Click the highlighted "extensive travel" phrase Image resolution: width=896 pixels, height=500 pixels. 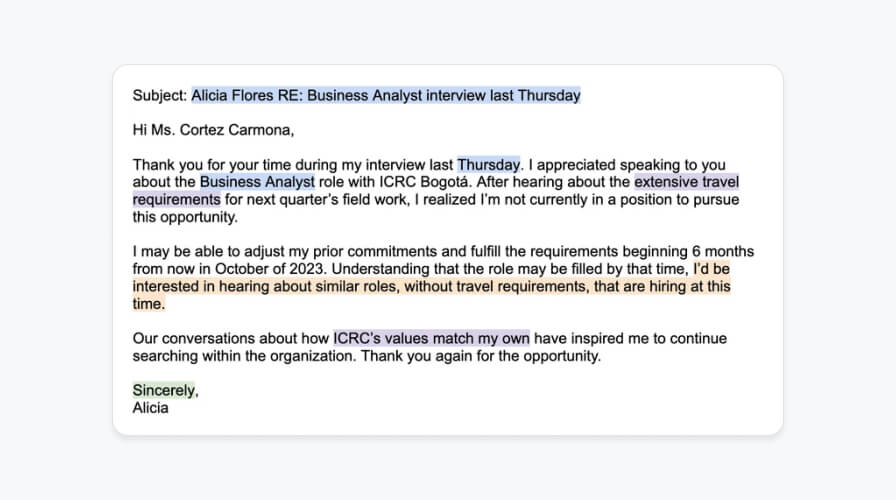click(x=686, y=182)
